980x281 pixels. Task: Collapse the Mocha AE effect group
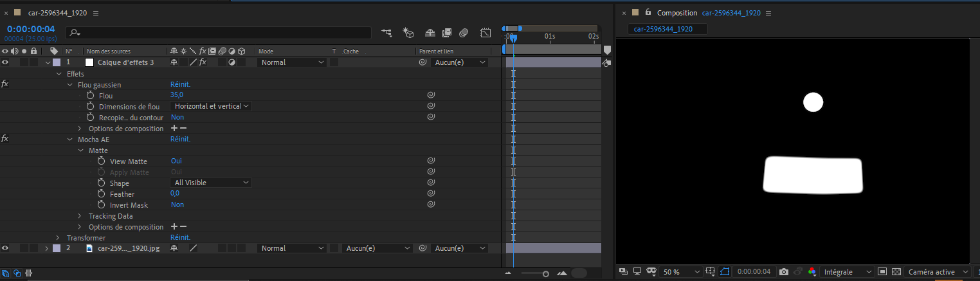click(x=70, y=139)
